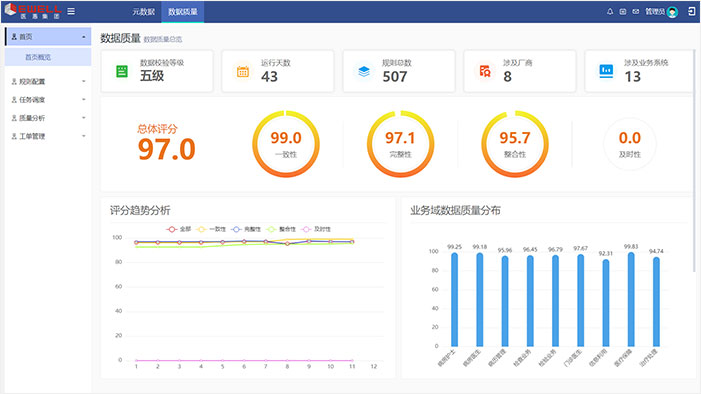The width and height of the screenshot is (701, 394).
Task: Click the logout exit icon
Action: [691, 12]
